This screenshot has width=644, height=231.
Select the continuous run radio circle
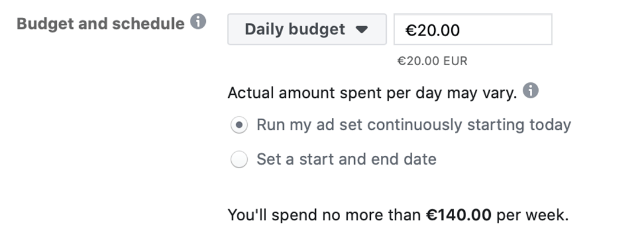pos(239,125)
